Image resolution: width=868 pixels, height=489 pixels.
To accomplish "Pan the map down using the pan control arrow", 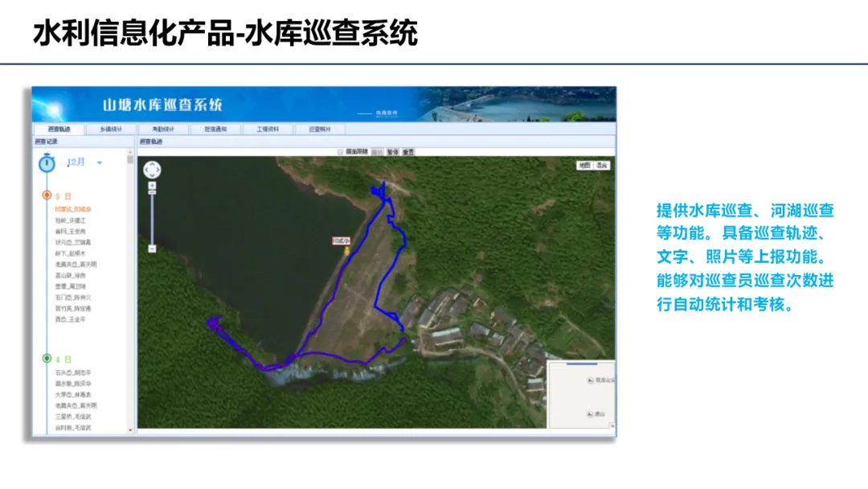I will (x=152, y=175).
